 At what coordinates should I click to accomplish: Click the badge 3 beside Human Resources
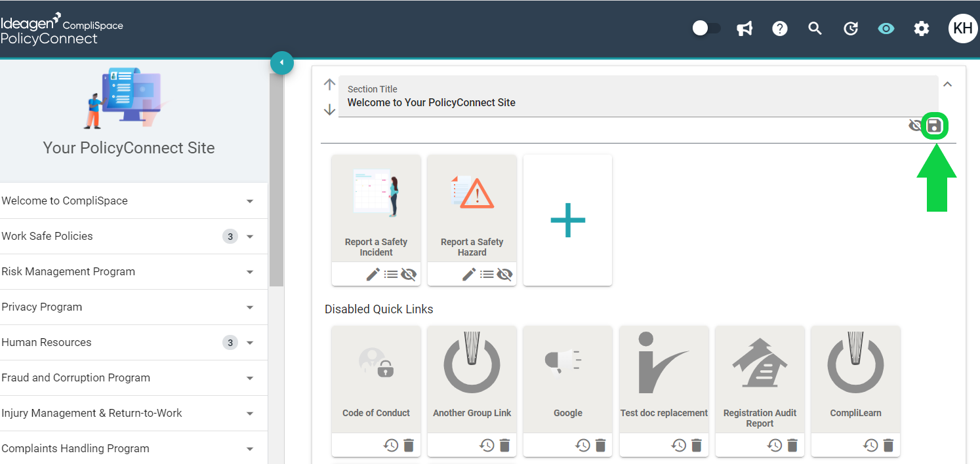tap(230, 343)
